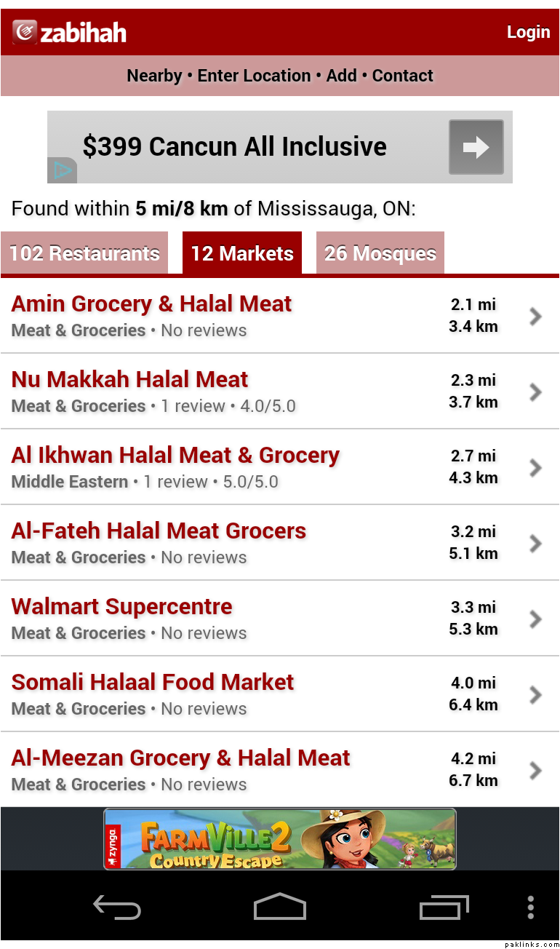Click the Add link
The width and height of the screenshot is (560, 949).
point(341,76)
